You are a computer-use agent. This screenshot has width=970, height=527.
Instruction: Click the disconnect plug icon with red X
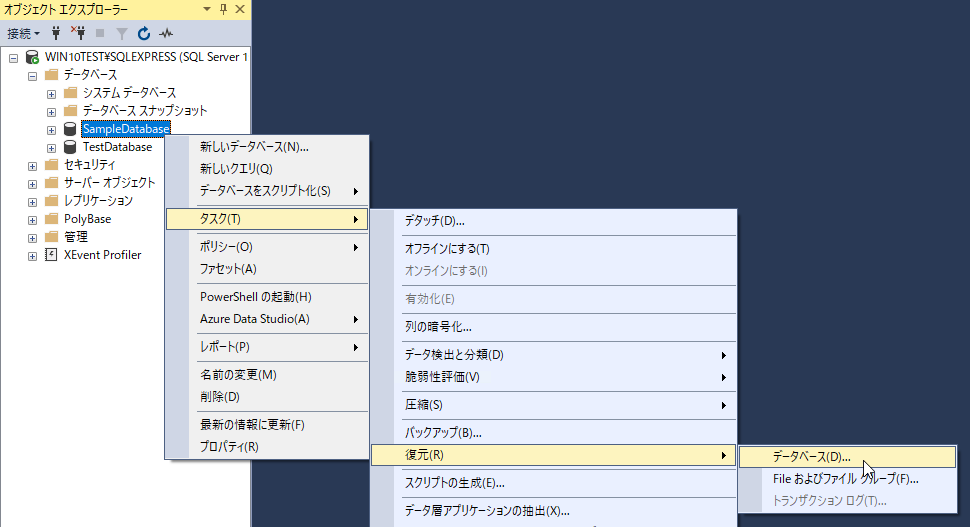[x=78, y=33]
